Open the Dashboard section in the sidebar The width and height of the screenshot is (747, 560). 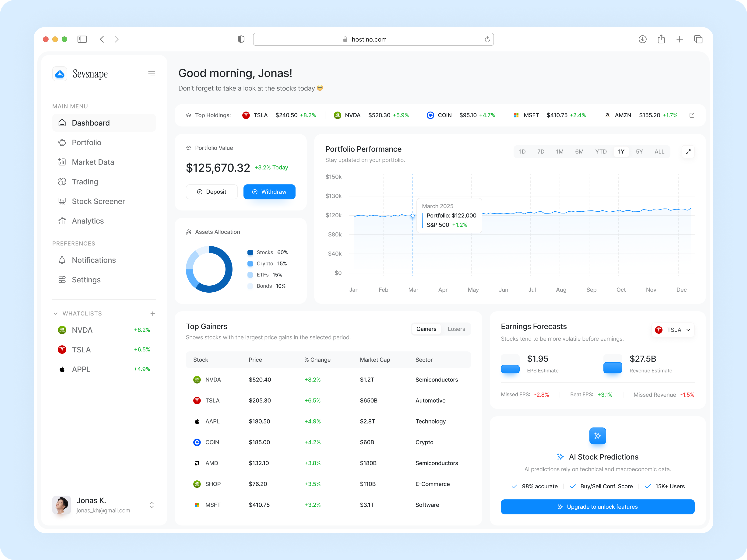(x=91, y=123)
